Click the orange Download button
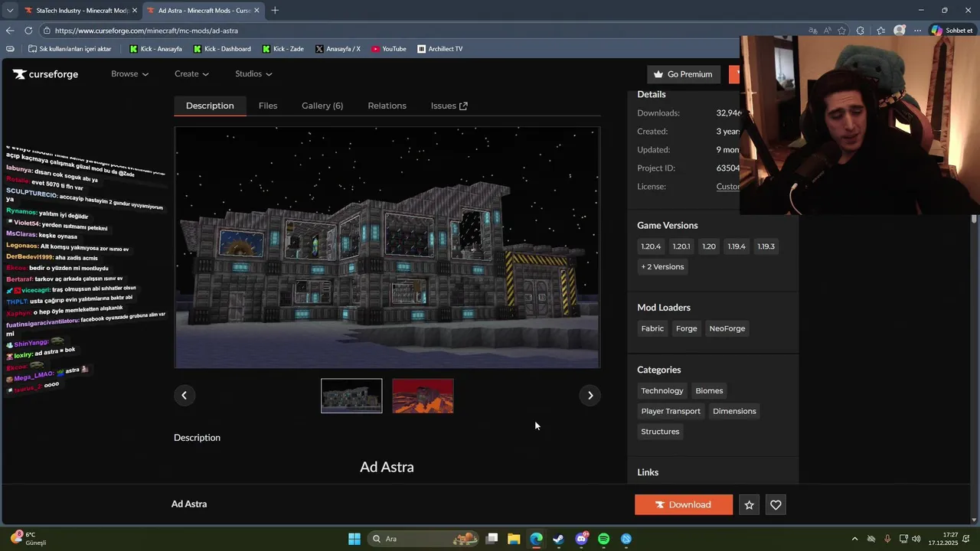 pyautogui.click(x=684, y=505)
